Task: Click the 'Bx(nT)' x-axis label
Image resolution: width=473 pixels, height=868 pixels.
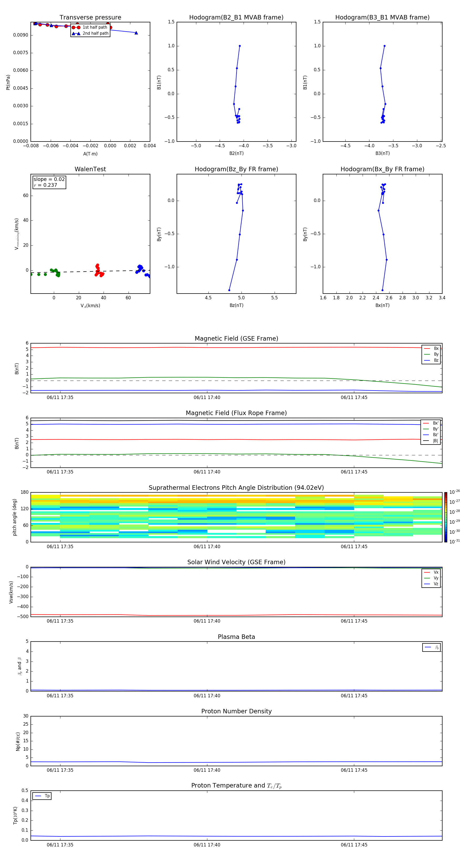Action: (x=382, y=305)
